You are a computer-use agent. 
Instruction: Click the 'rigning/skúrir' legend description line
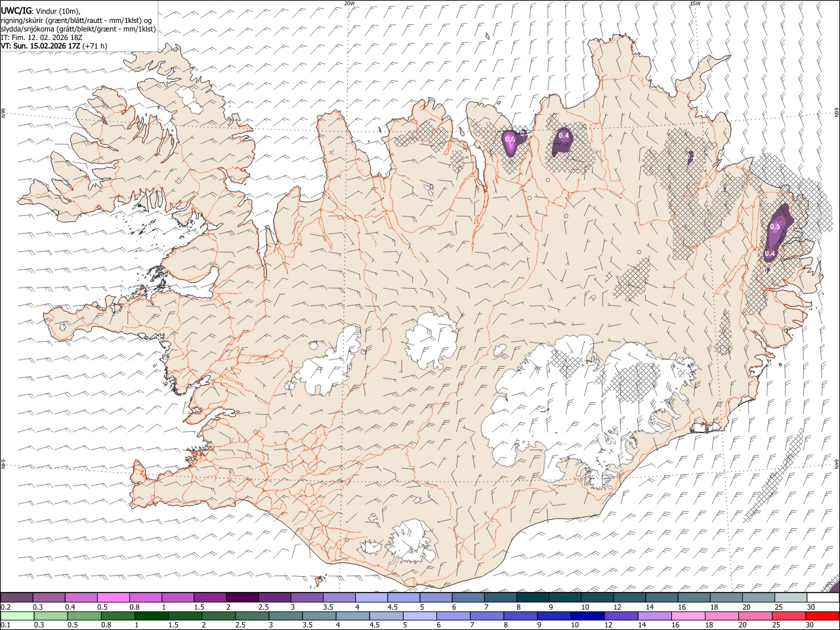click(76, 20)
